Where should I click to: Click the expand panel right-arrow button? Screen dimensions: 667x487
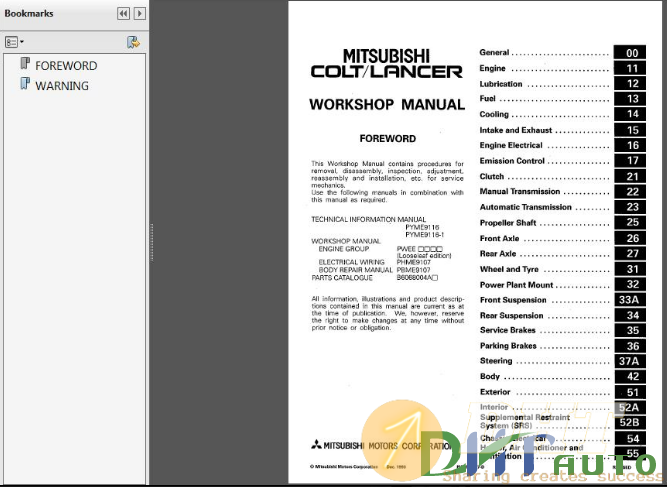pyautogui.click(x=140, y=14)
